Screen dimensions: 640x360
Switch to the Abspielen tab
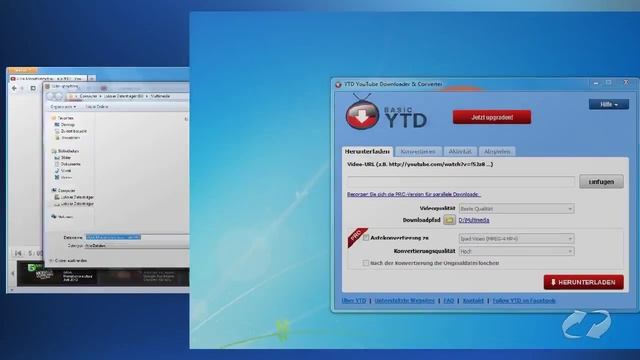pyautogui.click(x=497, y=151)
